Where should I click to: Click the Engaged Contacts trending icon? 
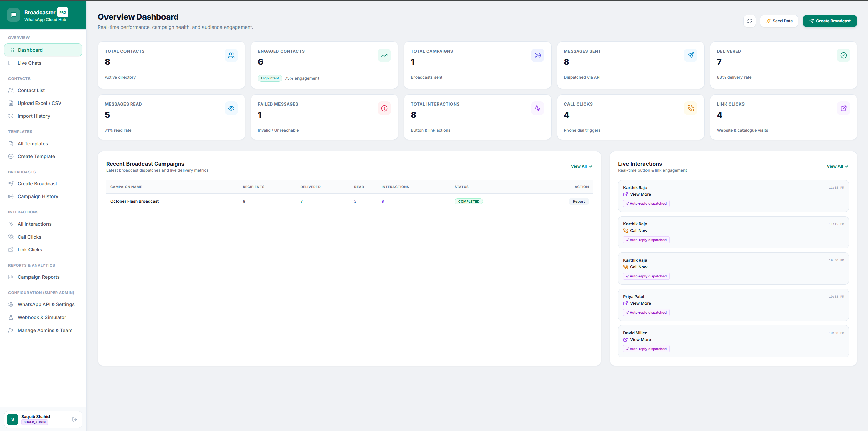coord(384,55)
